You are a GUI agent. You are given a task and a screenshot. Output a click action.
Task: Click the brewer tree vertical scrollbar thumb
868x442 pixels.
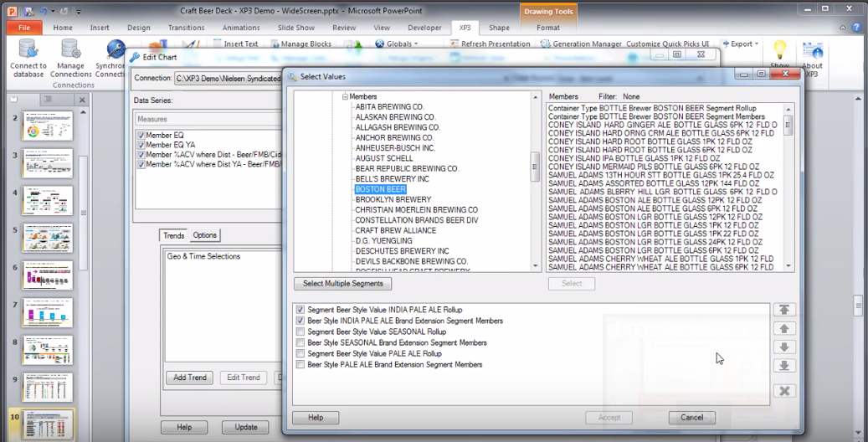(536, 167)
